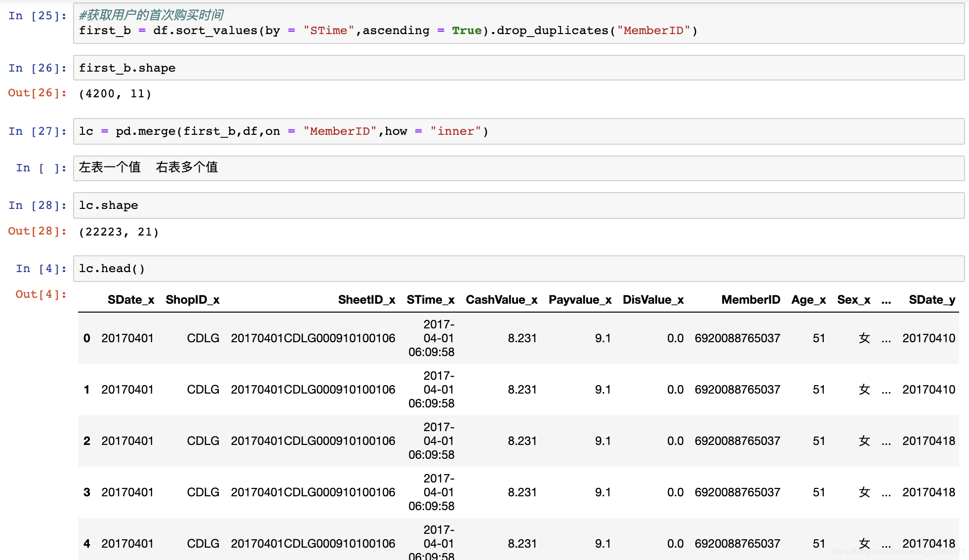Click row index 3 of dataframe

point(87,492)
